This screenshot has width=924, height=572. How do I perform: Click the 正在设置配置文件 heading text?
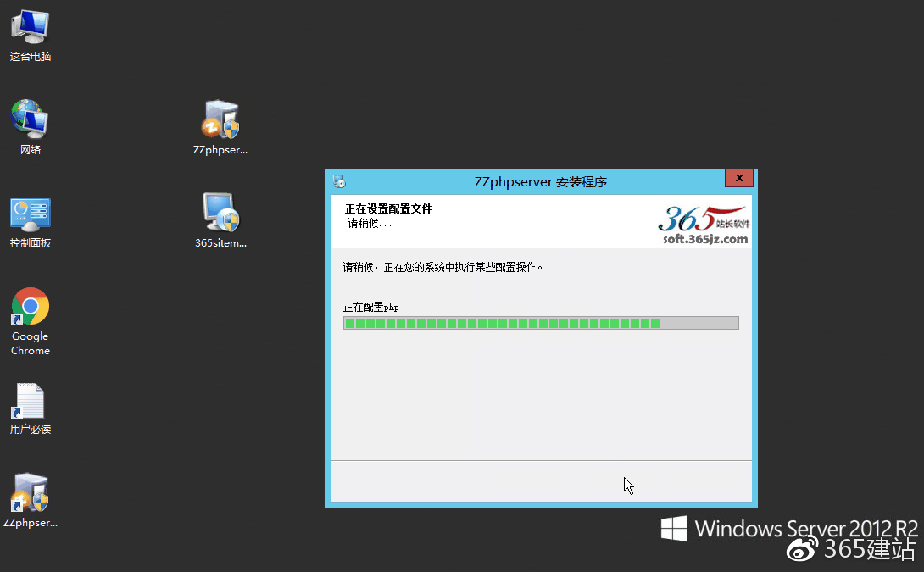(389, 208)
